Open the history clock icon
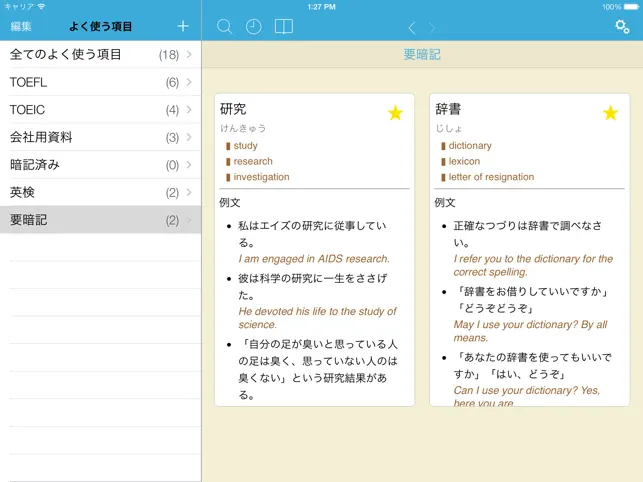The image size is (643, 482). click(253, 27)
